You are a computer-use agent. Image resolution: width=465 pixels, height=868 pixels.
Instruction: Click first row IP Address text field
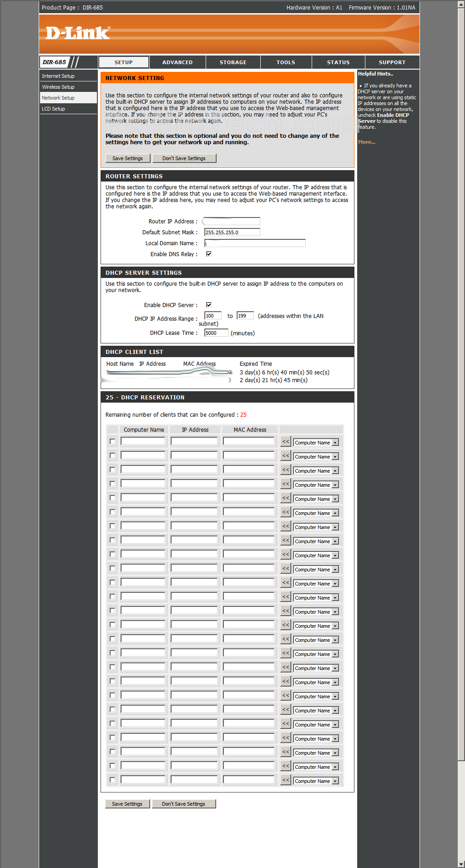pyautogui.click(x=194, y=441)
